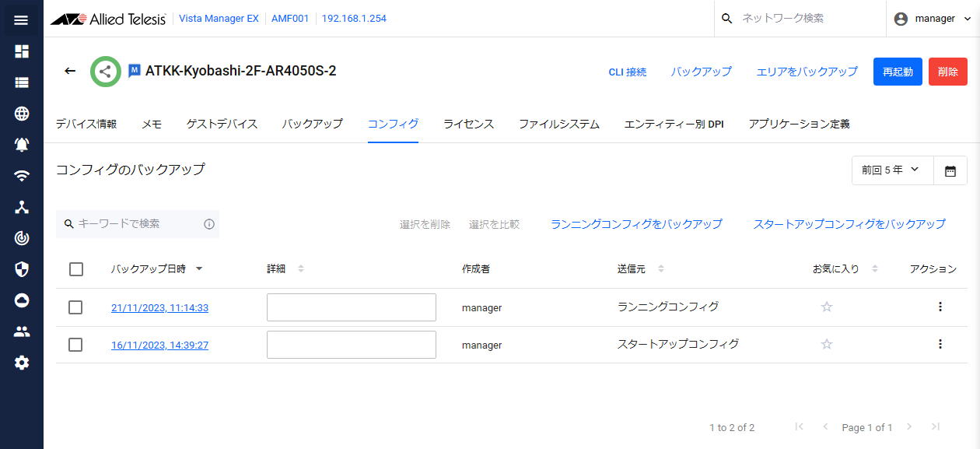Open the alarm bell notifications icon
Viewport: 980px width, 449px height.
(22, 145)
